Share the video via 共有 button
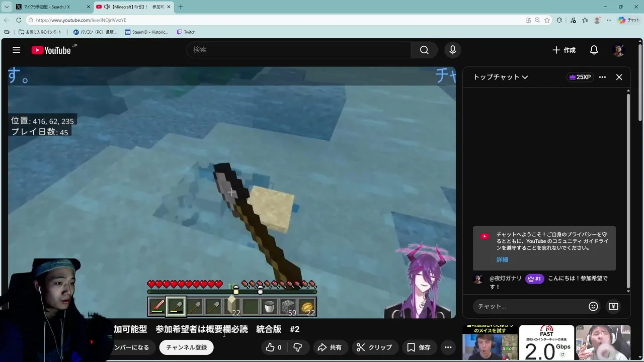Image resolution: width=644 pixels, height=362 pixels. point(330,347)
